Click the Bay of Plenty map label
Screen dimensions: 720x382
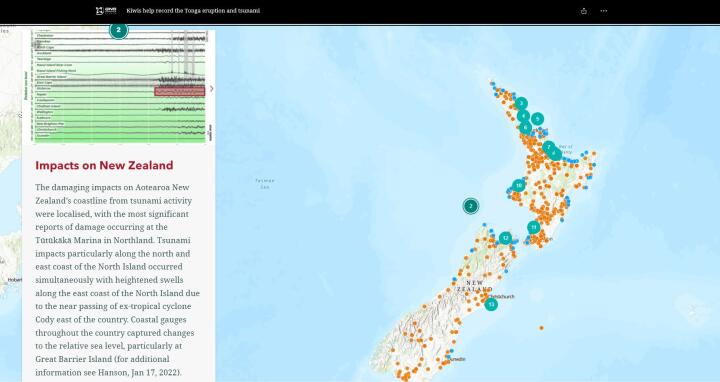pyautogui.click(x=565, y=149)
